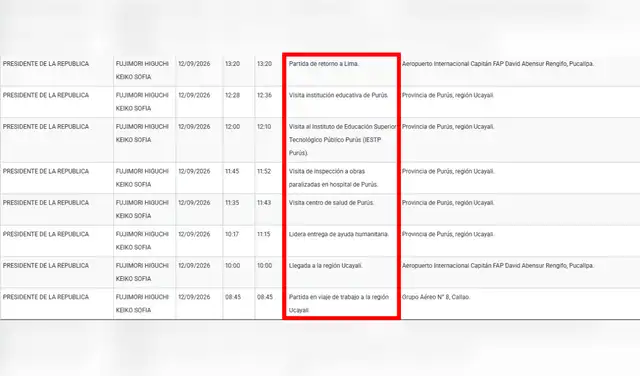Select 'PRESIDENTE DE LA REPUBLICA' in the 11:45 row
This screenshot has width=640, height=376.
pyautogui.click(x=46, y=171)
